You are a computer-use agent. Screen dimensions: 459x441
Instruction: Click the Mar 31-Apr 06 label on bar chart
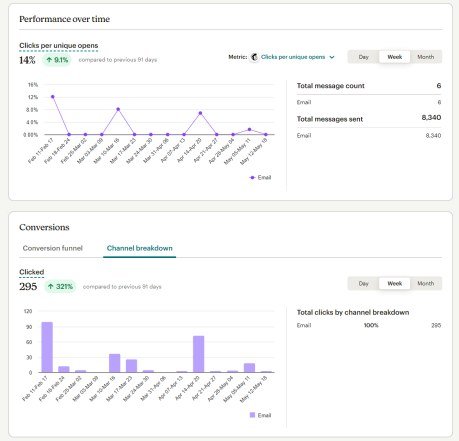coord(154,388)
